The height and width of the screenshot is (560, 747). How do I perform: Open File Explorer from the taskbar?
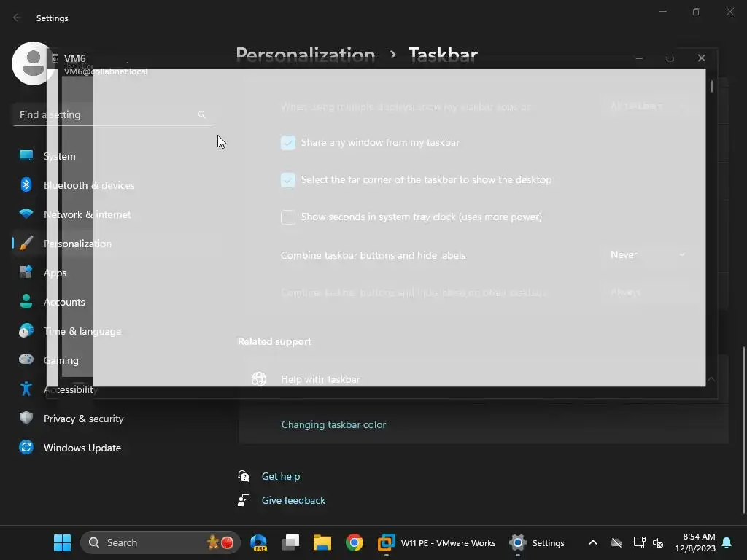click(x=322, y=542)
